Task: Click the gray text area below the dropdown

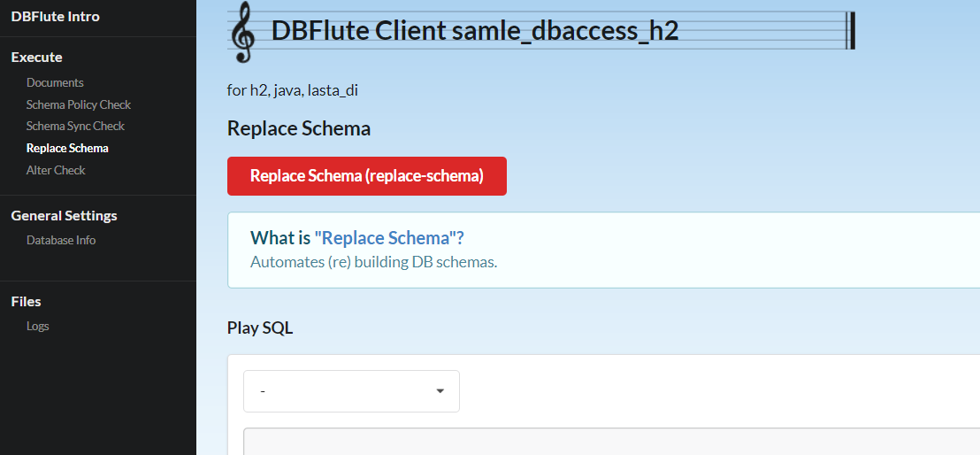Action: [x=610, y=442]
